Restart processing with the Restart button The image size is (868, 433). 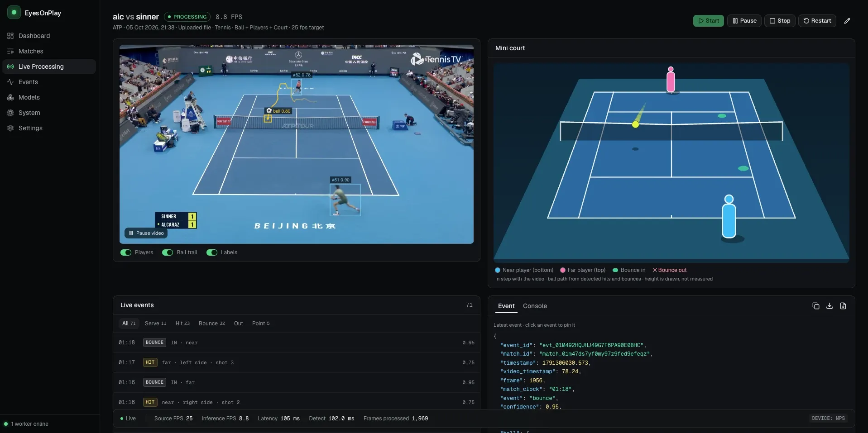[817, 21]
